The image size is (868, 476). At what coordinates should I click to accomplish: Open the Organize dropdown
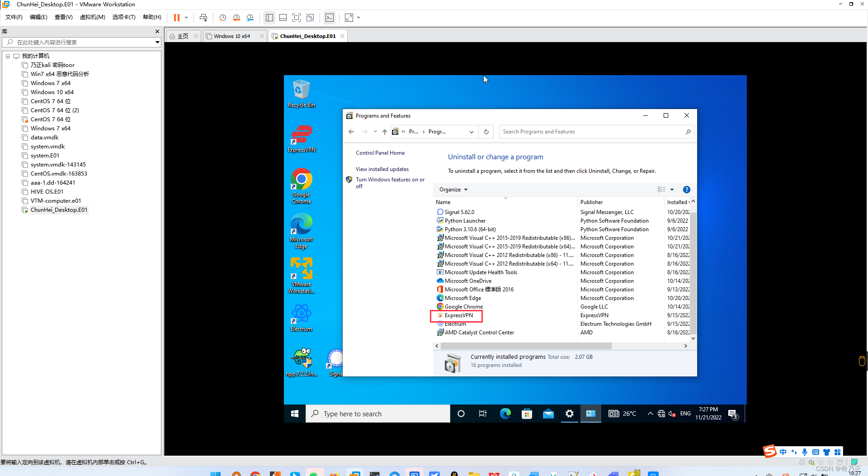[x=453, y=190]
